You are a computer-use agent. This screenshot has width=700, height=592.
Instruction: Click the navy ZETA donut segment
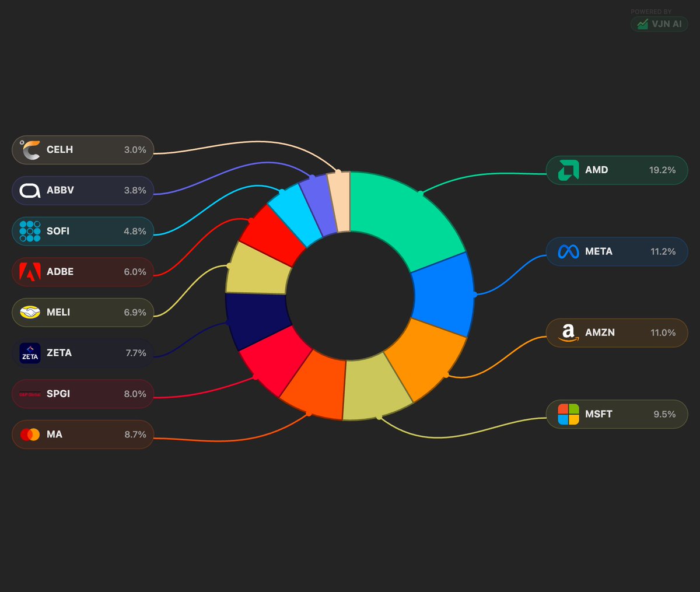256,318
